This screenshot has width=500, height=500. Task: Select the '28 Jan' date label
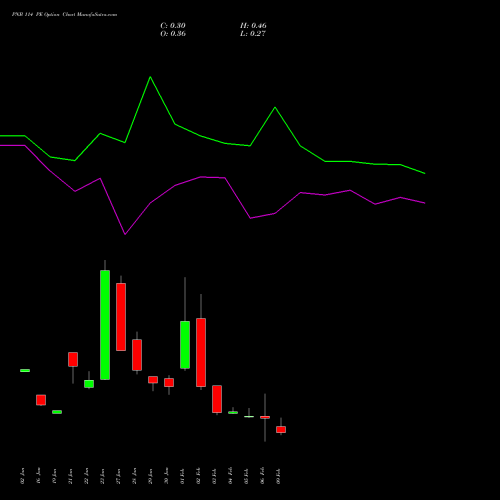tap(134, 476)
